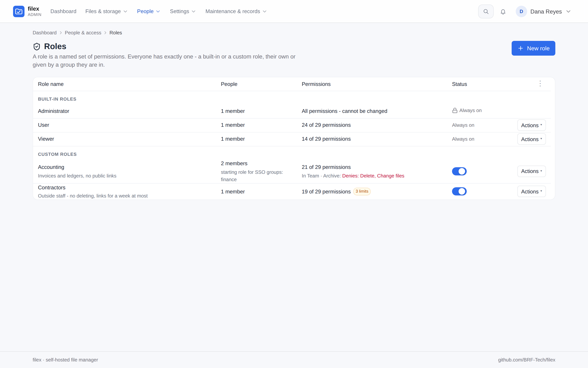The image size is (588, 368).
Task: Click the Status column header
Action: click(459, 84)
